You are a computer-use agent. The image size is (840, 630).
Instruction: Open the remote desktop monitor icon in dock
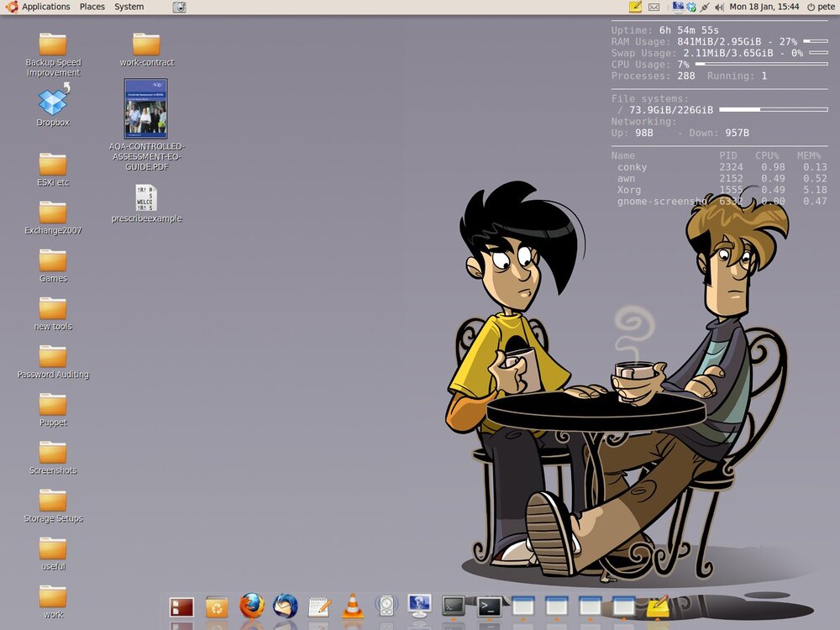(x=419, y=606)
